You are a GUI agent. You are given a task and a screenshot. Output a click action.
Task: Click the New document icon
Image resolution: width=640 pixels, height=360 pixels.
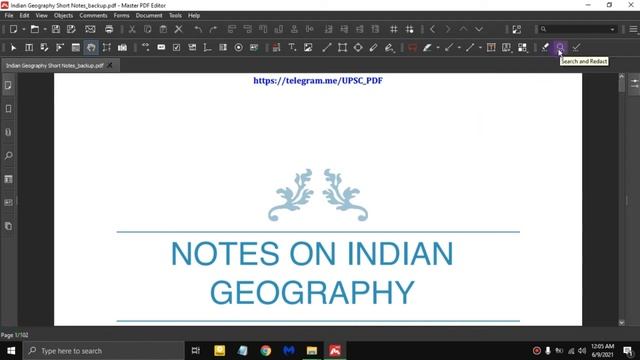click(x=13, y=29)
